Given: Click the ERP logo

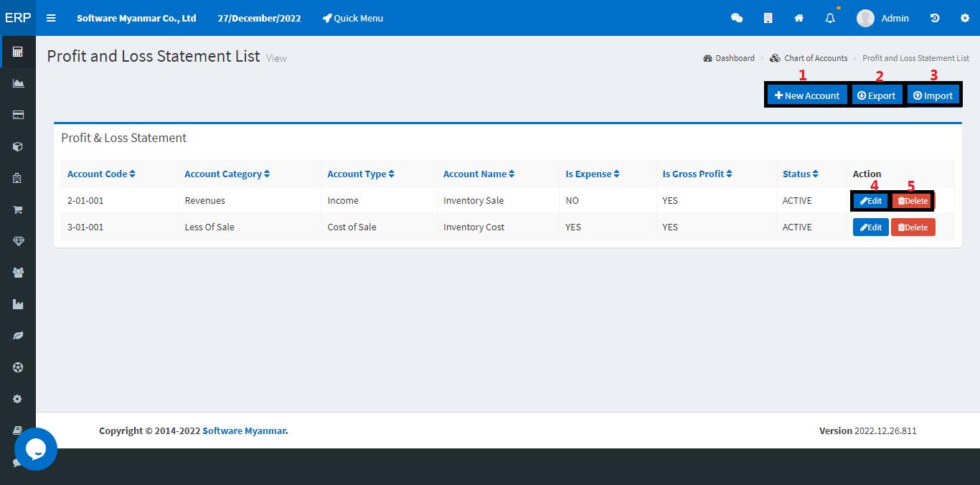Looking at the screenshot, I should tap(18, 18).
